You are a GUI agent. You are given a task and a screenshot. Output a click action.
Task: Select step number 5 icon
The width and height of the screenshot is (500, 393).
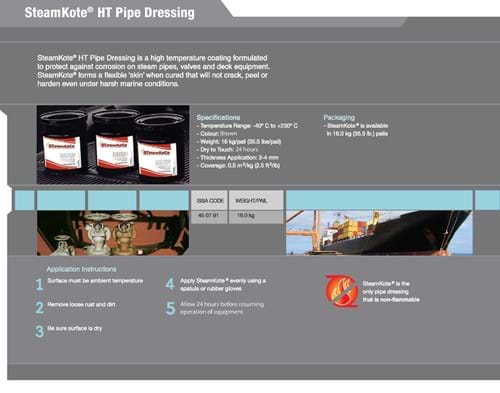click(170, 308)
